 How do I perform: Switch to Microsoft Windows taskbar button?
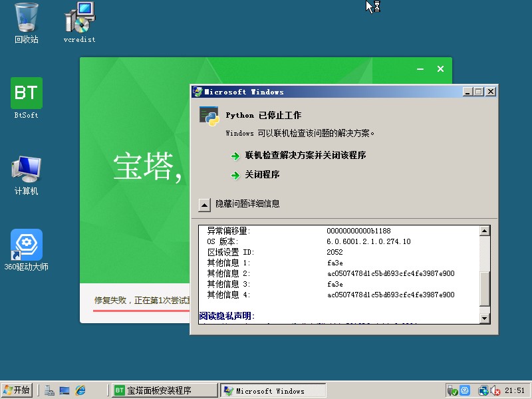pos(273,391)
